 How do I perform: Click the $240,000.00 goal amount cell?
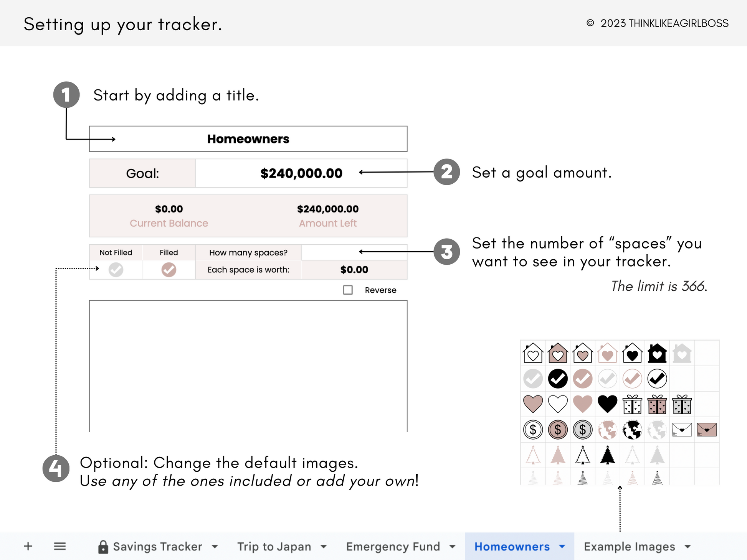pos(301,173)
